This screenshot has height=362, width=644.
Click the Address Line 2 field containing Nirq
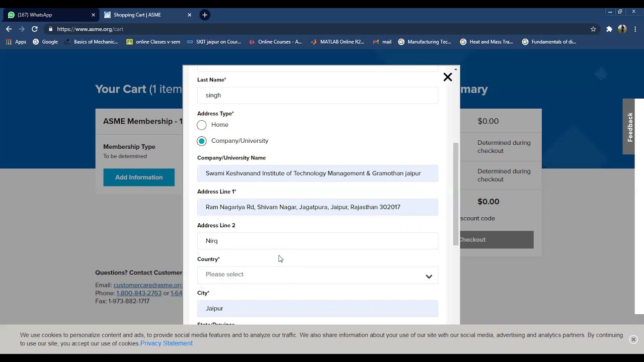click(317, 241)
